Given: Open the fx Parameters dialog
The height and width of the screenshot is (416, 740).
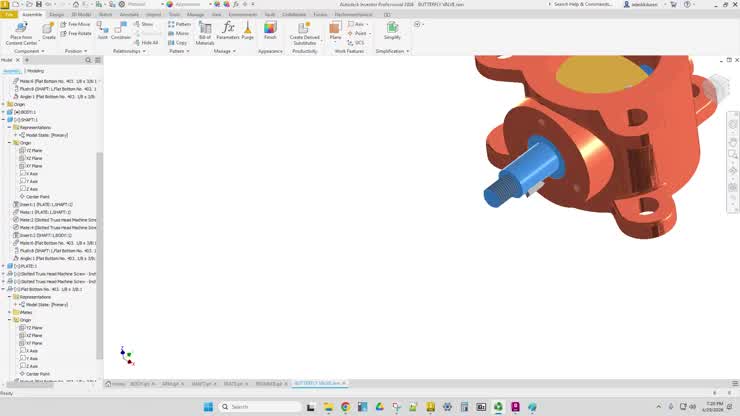Looking at the screenshot, I should (228, 31).
